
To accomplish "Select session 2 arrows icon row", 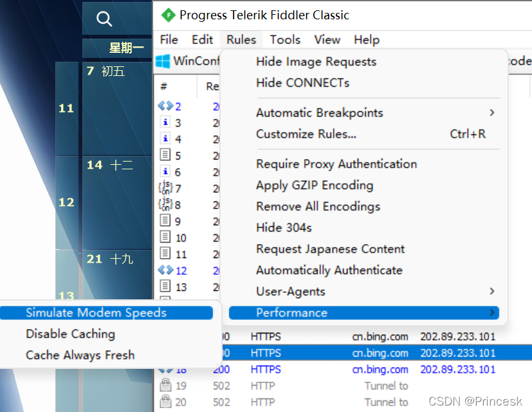I will pos(165,106).
